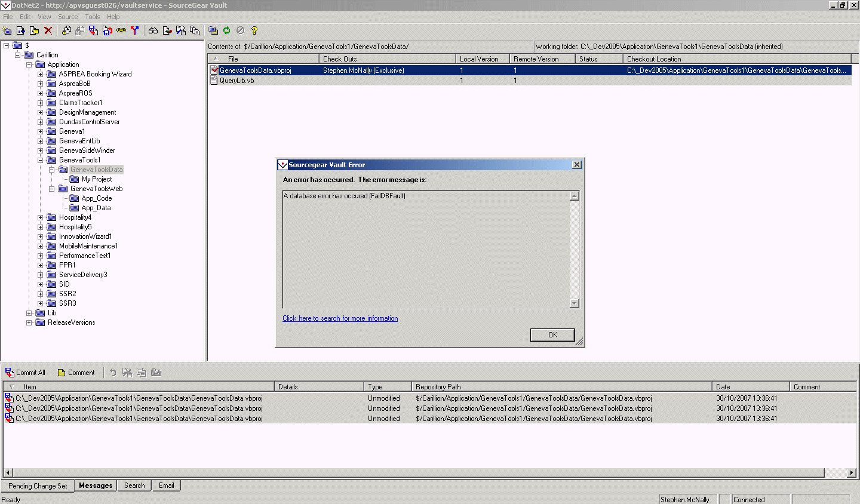Viewport: 860px width, 504px height.
Task: Select the GenevaToolsData.vbproj file row
Action: [x=529, y=70]
